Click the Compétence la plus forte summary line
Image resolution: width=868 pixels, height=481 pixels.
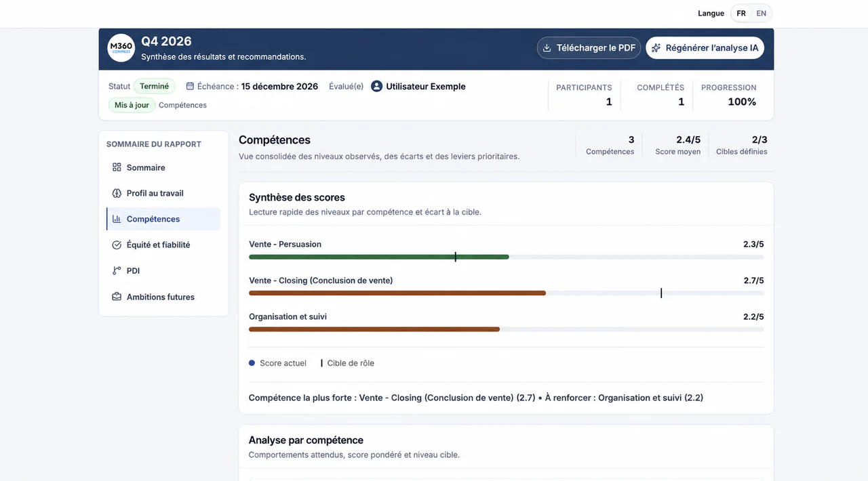[476, 398]
